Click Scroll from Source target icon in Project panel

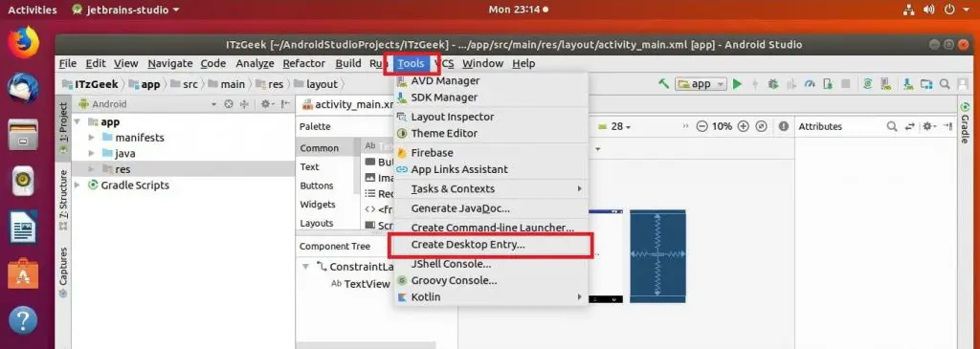point(228,104)
